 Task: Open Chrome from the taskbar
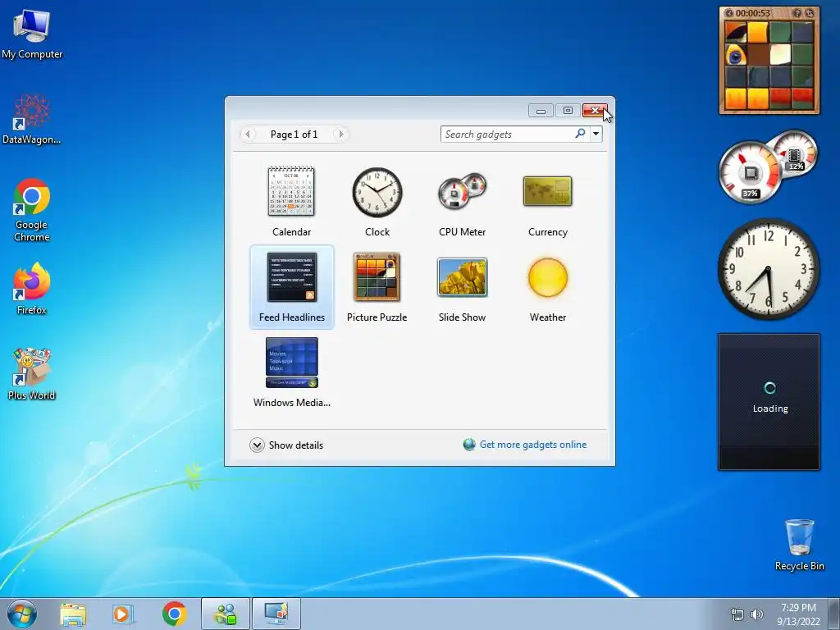pos(174,614)
